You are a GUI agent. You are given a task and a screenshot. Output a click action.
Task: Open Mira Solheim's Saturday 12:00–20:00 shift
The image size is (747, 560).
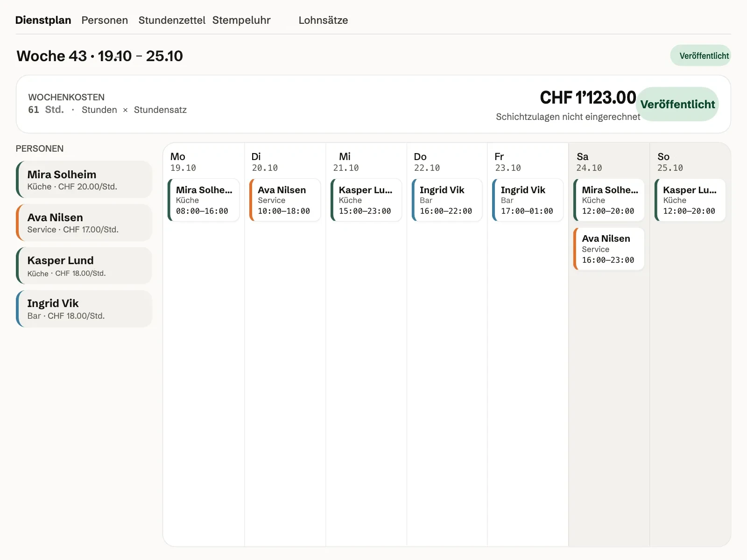point(609,200)
